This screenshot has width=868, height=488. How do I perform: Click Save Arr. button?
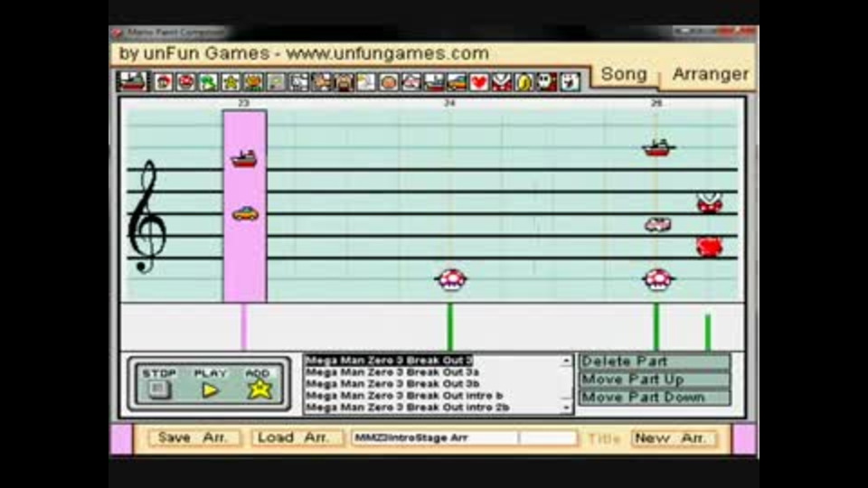[193, 437]
